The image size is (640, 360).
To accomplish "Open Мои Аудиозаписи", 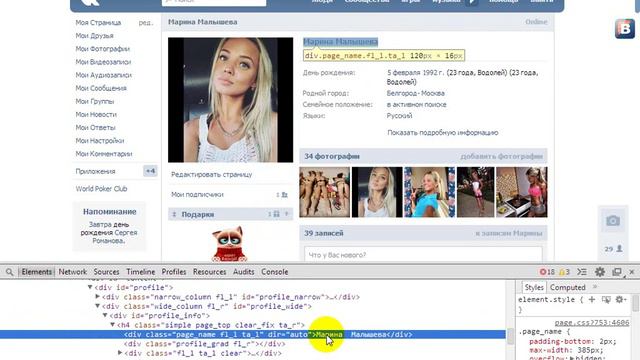I will 103,75.
